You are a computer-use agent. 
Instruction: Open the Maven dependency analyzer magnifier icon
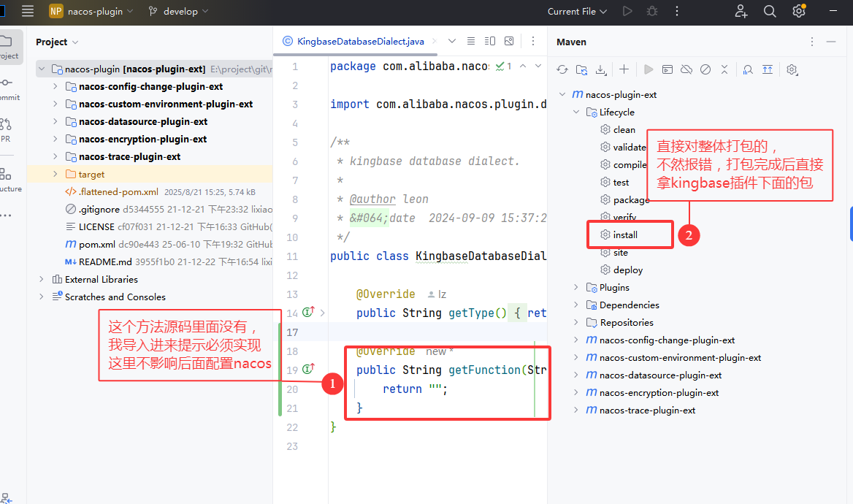point(748,69)
